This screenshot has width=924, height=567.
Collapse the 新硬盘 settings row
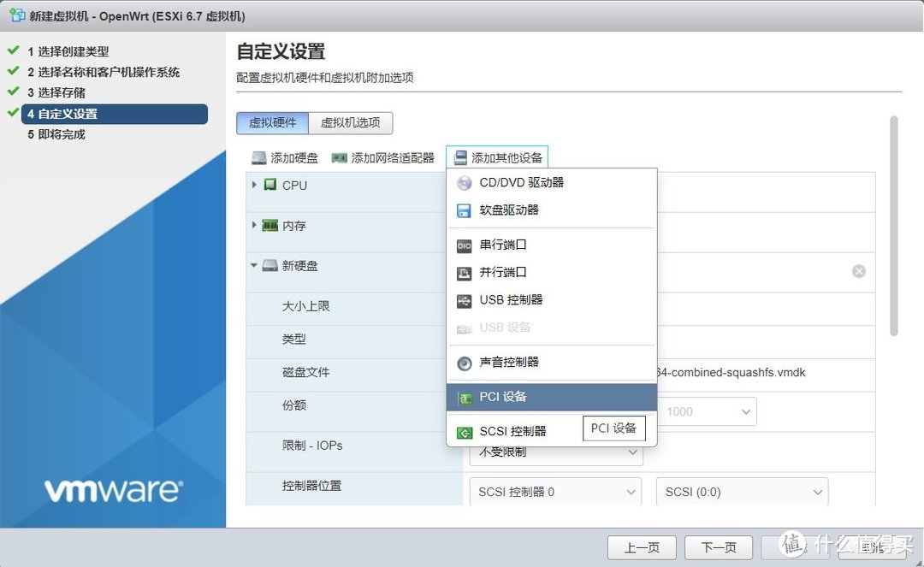point(254,266)
